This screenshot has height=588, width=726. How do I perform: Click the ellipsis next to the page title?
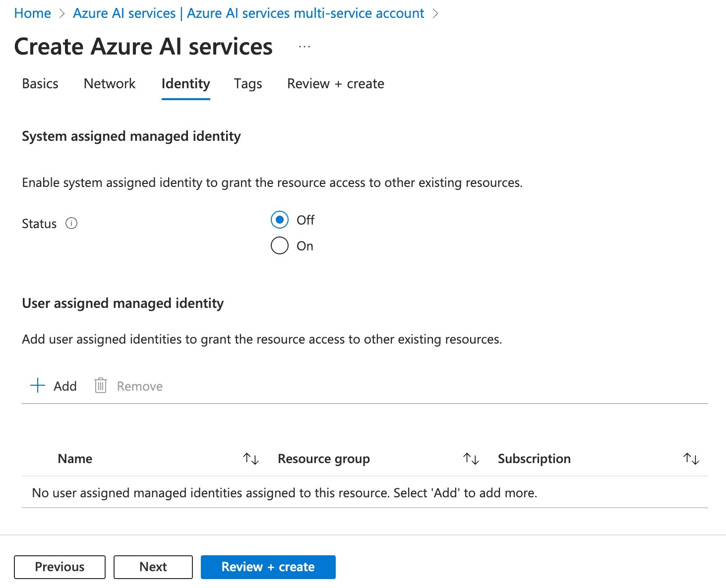pos(303,46)
